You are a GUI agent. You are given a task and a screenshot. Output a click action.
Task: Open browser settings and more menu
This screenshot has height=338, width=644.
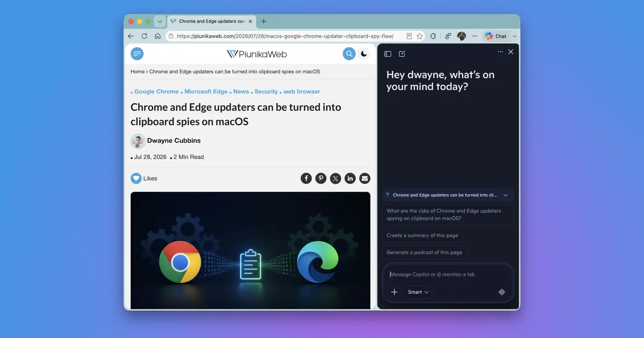click(x=475, y=36)
